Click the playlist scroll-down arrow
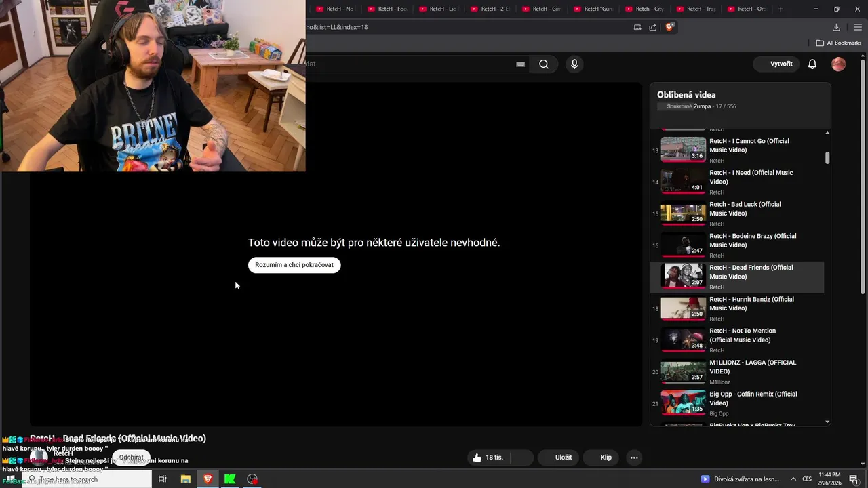This screenshot has width=868, height=488. coord(827,422)
